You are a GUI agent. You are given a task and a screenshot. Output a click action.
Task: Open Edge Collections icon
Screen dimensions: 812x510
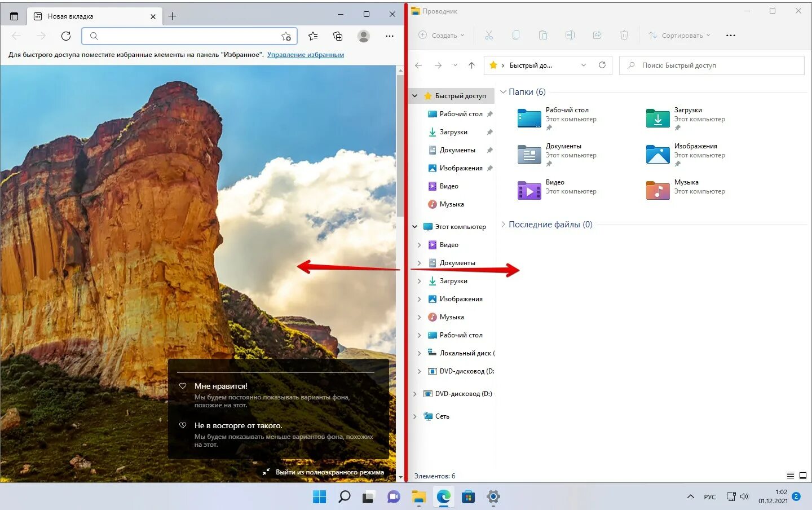(x=338, y=36)
